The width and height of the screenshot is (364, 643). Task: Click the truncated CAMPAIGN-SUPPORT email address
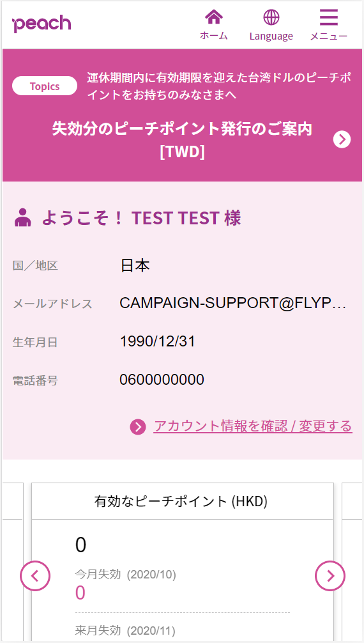[x=233, y=303]
